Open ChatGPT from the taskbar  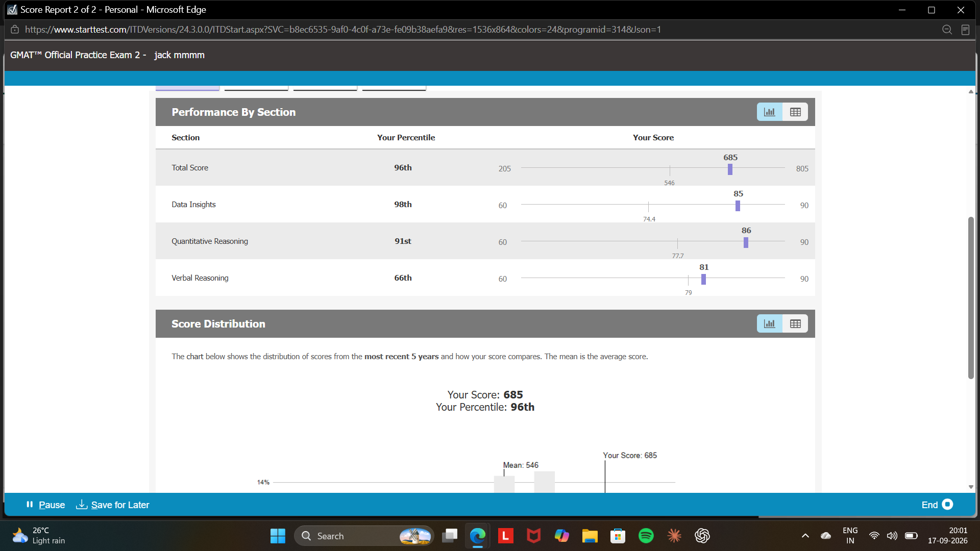[702, 536]
